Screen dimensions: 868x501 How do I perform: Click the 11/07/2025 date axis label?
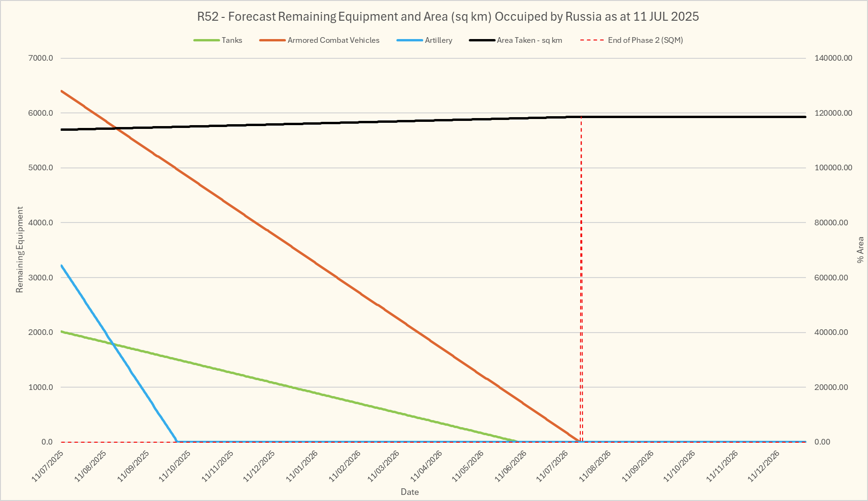[x=48, y=466]
